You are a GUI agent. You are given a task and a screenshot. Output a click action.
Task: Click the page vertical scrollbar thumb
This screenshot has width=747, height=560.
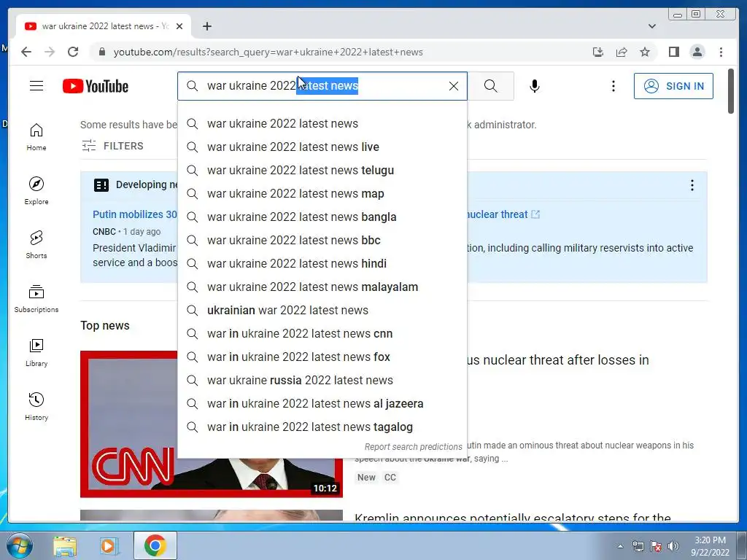[x=731, y=91]
